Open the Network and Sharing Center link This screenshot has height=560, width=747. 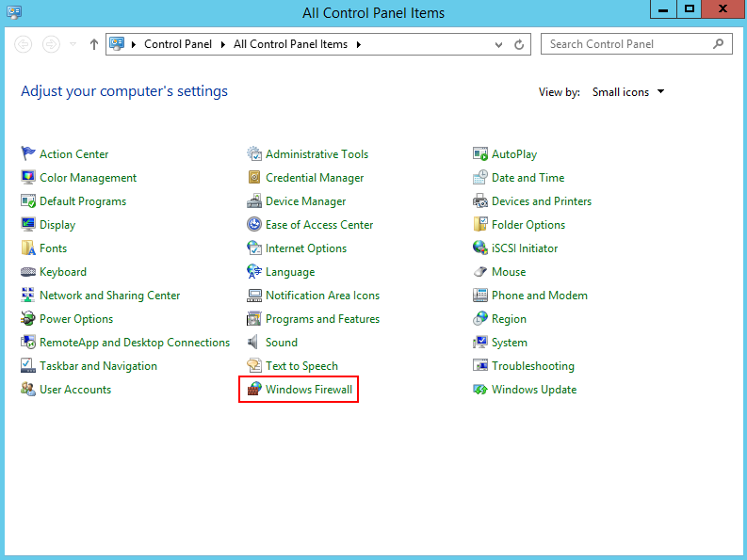click(x=109, y=296)
